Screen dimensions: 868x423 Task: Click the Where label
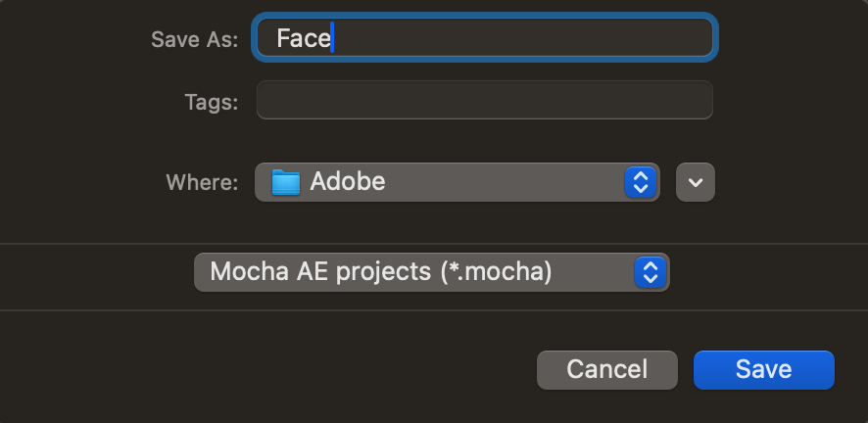pos(202,182)
